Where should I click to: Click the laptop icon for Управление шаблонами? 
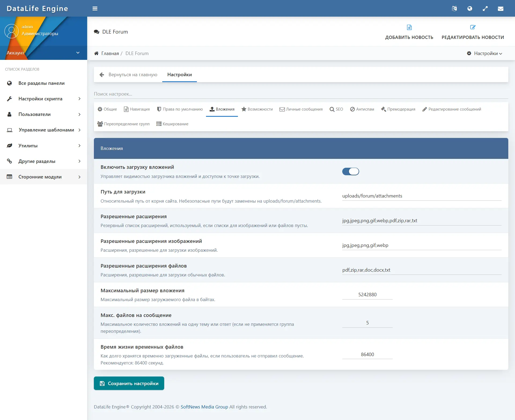9,130
